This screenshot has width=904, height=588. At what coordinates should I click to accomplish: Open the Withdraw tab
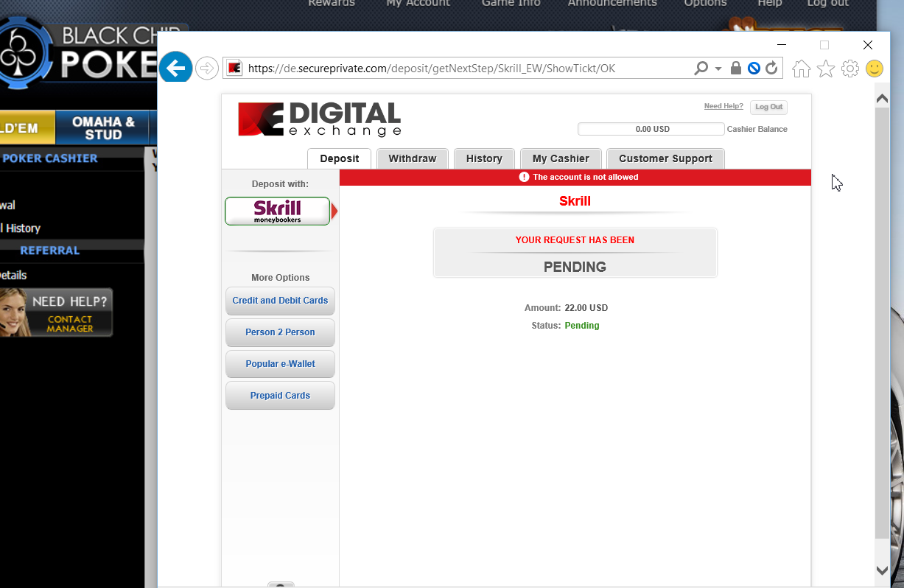tap(413, 158)
